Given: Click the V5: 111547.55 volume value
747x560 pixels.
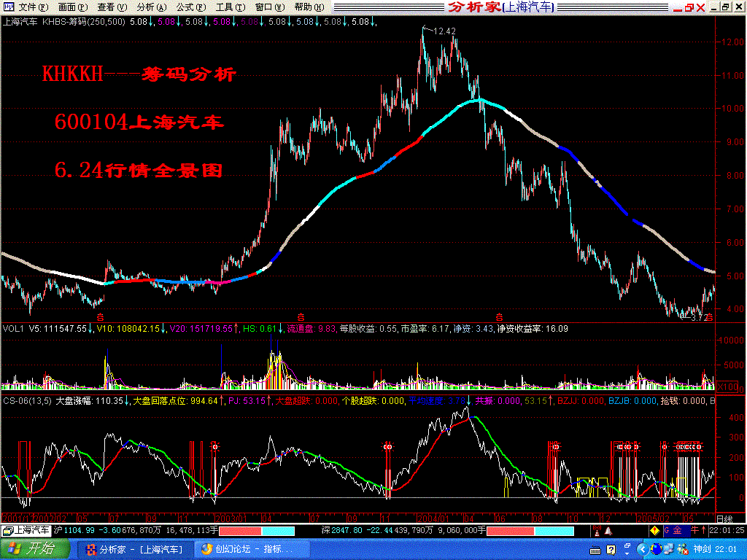Looking at the screenshot, I should (58, 329).
